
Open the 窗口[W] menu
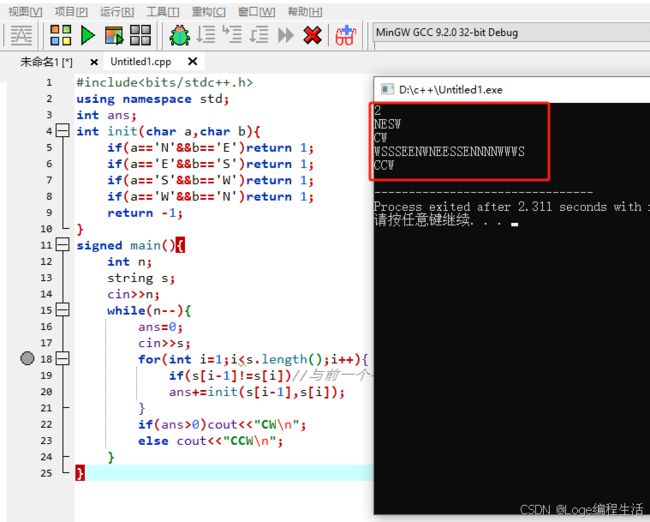pos(256,12)
